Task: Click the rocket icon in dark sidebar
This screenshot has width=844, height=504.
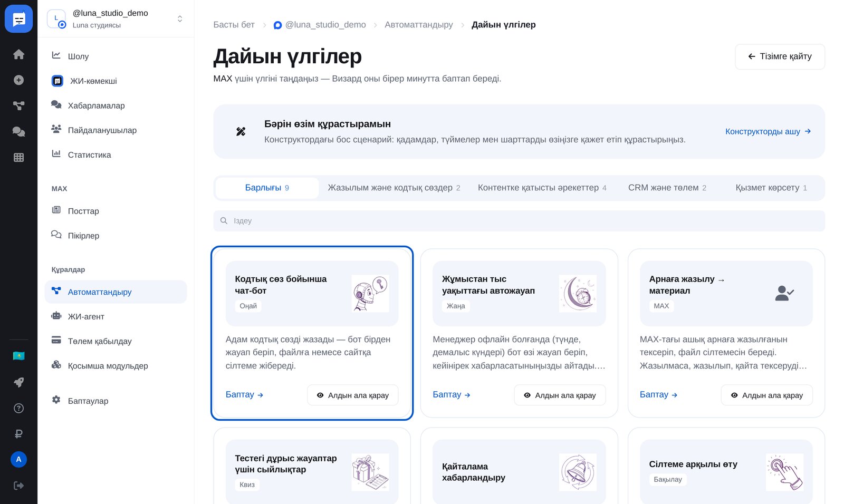Action: 18,382
